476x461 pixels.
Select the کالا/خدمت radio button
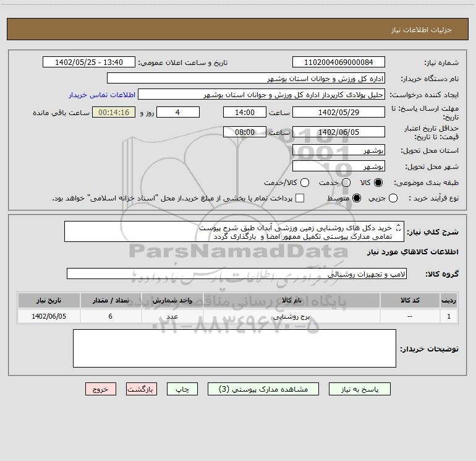[x=305, y=183]
